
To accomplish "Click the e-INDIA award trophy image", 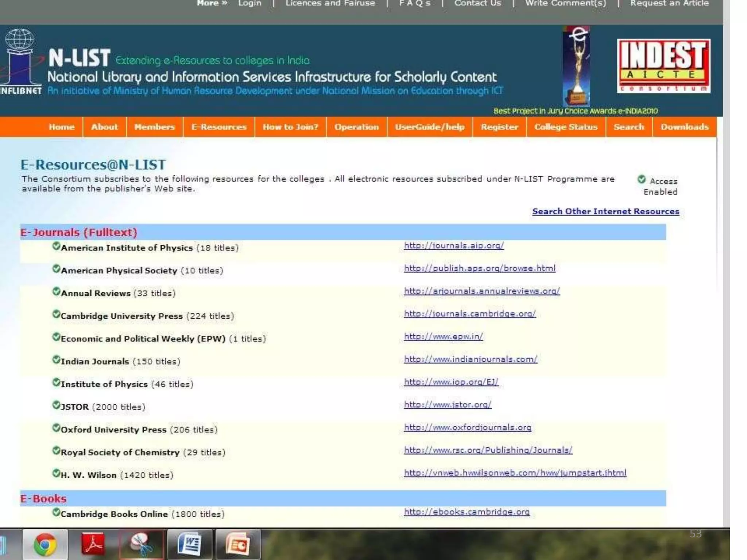I will (x=576, y=66).
